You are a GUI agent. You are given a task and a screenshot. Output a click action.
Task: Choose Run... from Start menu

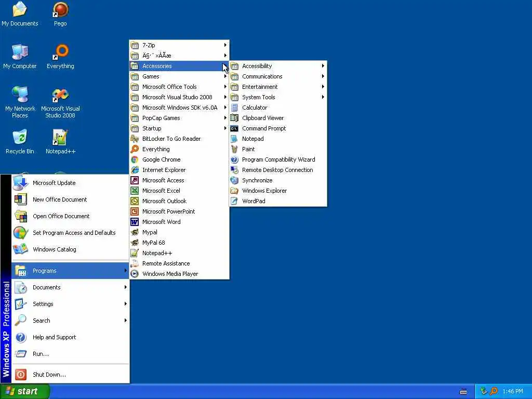tap(71, 354)
